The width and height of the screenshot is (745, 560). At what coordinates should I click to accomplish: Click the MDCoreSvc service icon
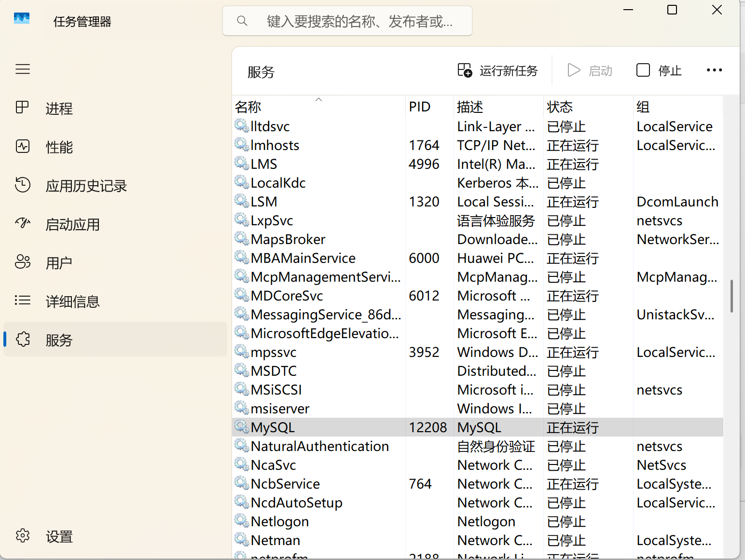(242, 295)
